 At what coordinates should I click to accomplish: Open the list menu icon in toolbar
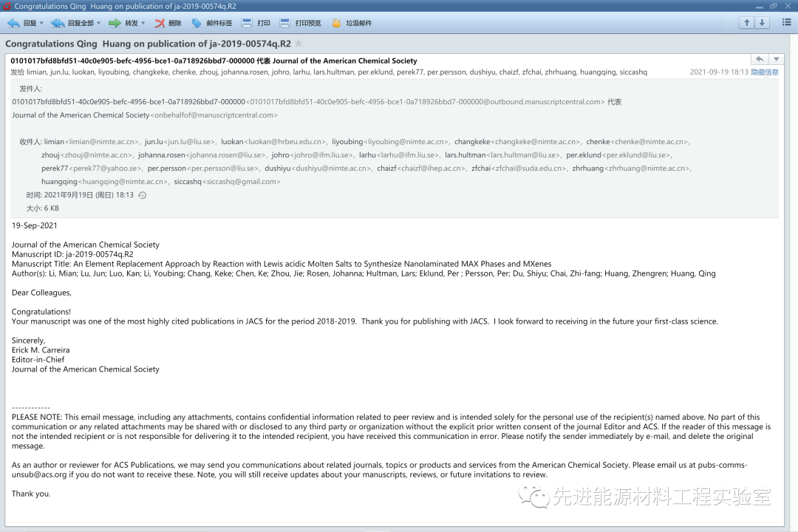click(786, 22)
